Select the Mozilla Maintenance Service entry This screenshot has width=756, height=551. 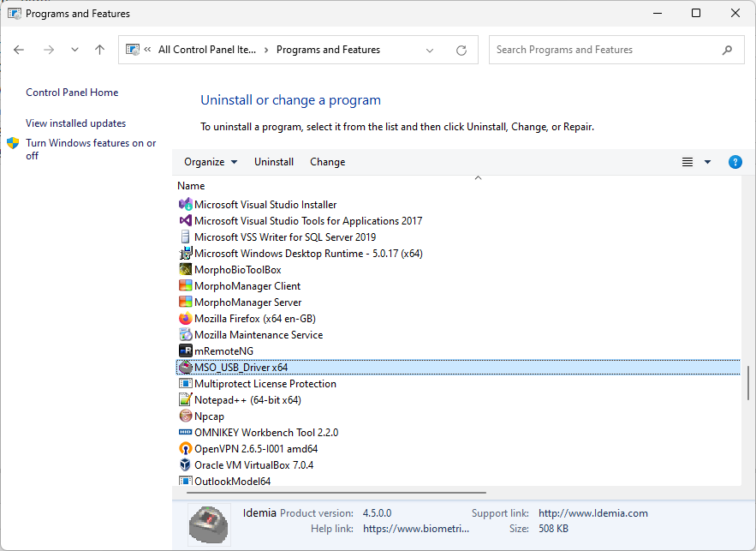point(259,335)
